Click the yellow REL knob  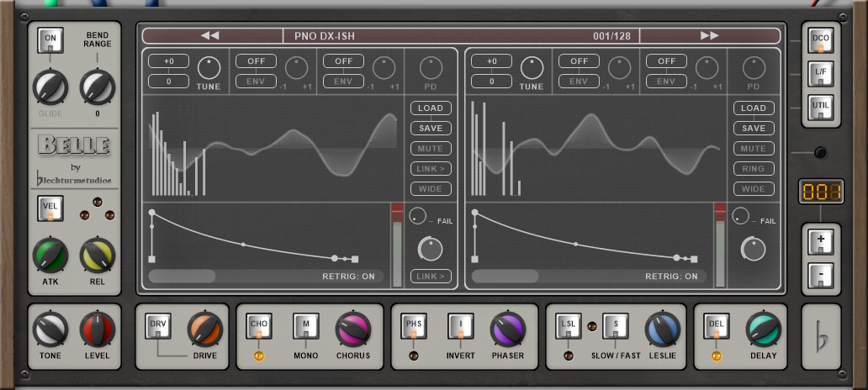(98, 255)
